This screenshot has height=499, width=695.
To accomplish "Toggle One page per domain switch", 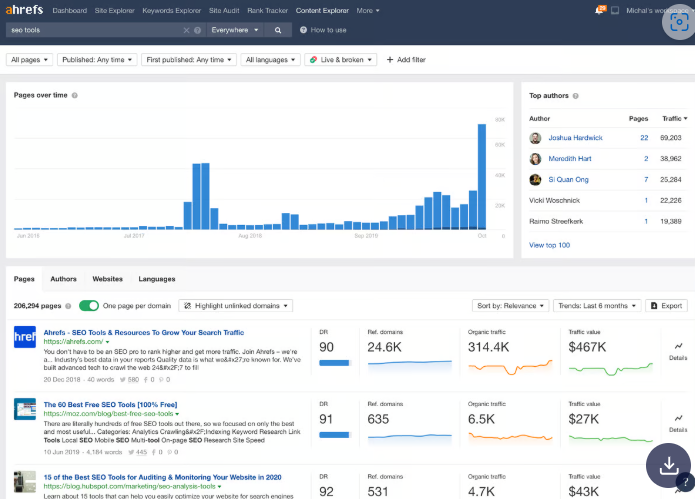I will [x=89, y=305].
